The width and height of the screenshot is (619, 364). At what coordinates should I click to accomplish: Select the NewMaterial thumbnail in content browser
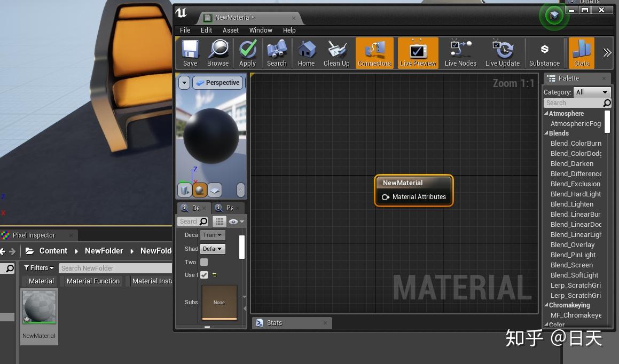coord(39,307)
